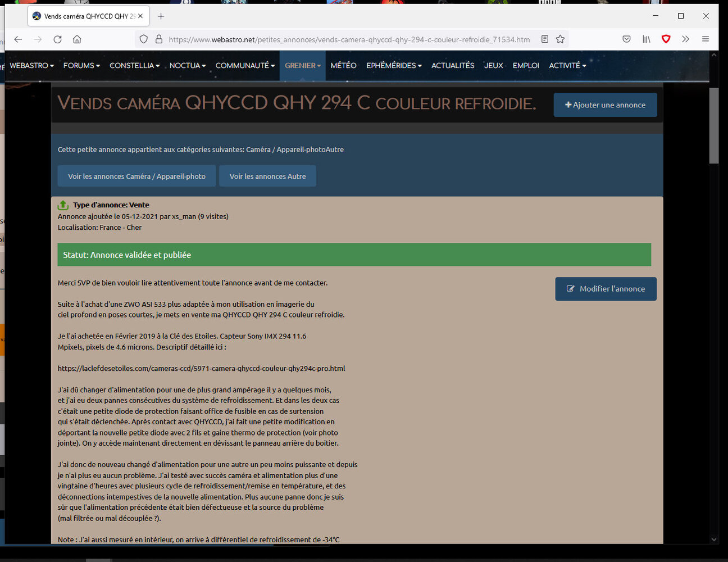Open the COMMUNAUTÉ dropdown
This screenshot has height=562, width=728.
pyautogui.click(x=244, y=65)
